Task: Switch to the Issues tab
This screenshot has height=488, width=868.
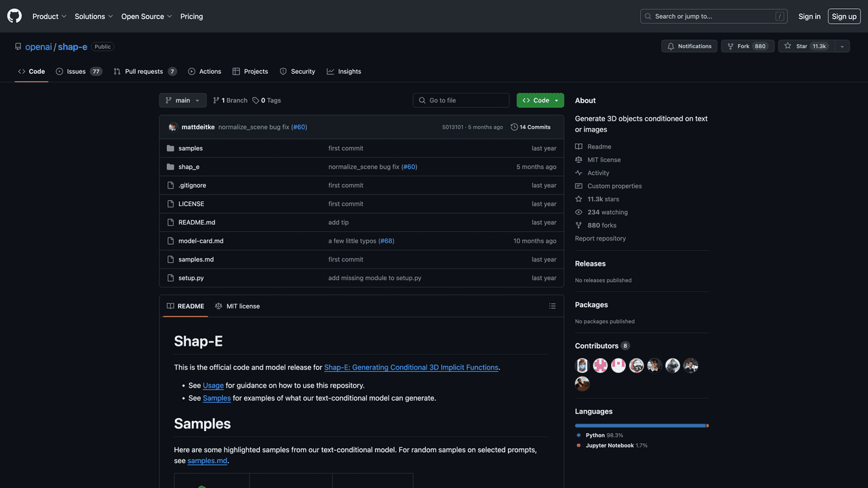Action: 79,71
